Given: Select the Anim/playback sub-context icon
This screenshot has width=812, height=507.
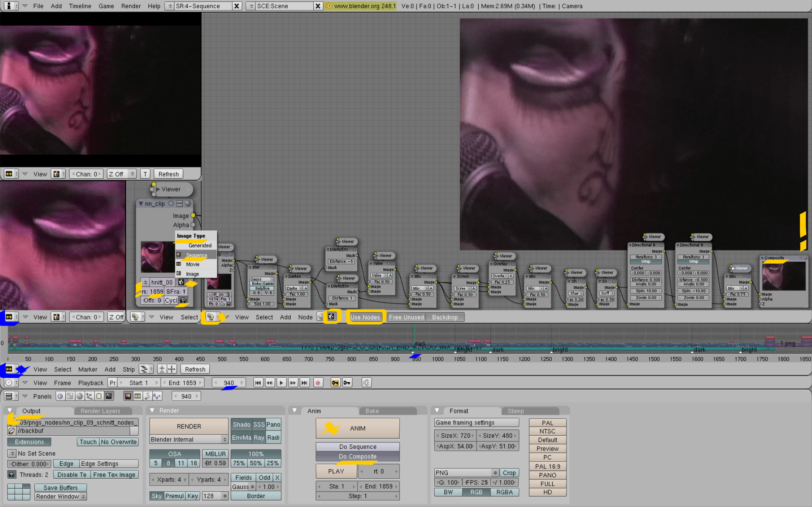Looking at the screenshot, I should click(x=147, y=396).
